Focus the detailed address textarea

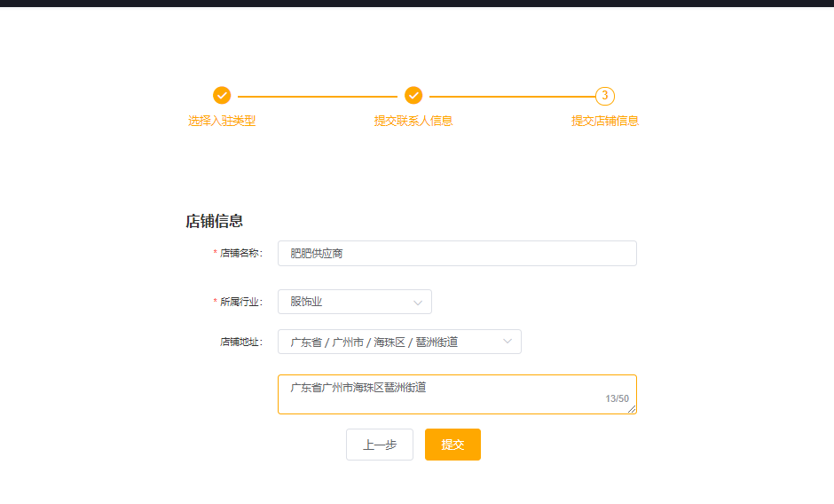[x=444, y=394]
